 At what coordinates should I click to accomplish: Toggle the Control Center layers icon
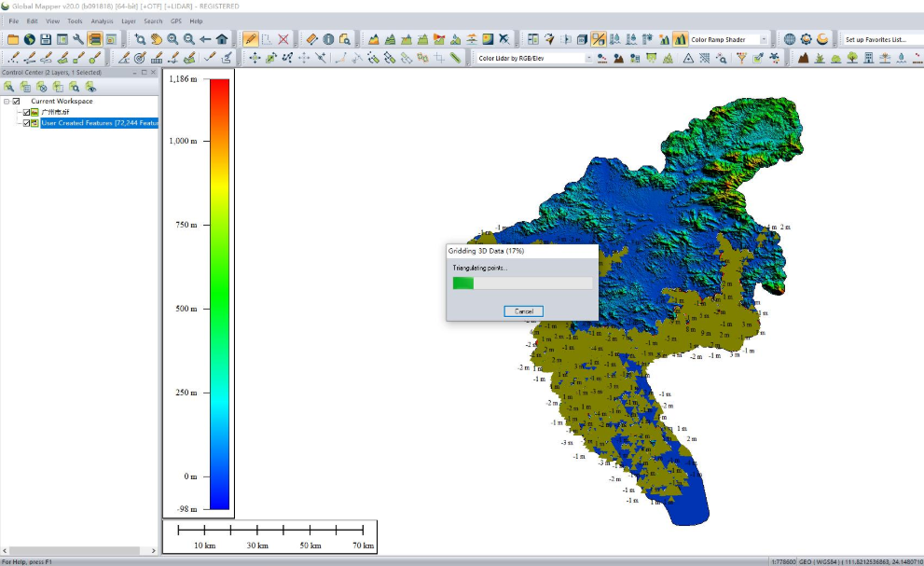click(94, 39)
